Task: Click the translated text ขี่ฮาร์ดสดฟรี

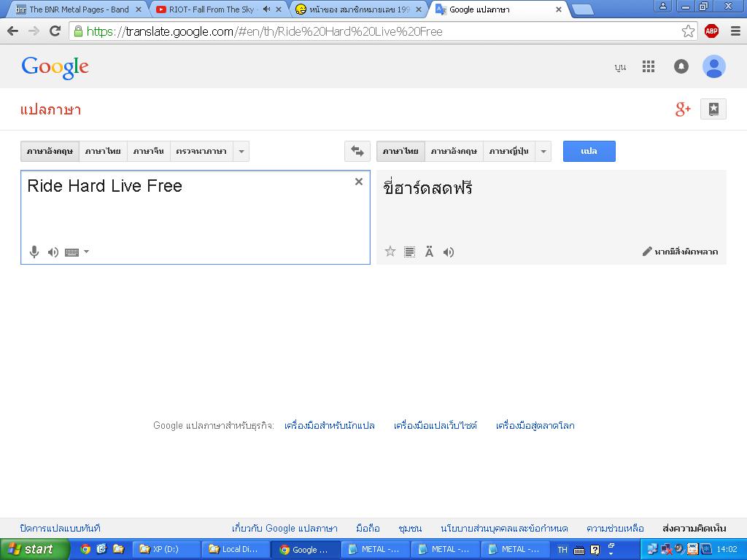Action: tap(427, 187)
